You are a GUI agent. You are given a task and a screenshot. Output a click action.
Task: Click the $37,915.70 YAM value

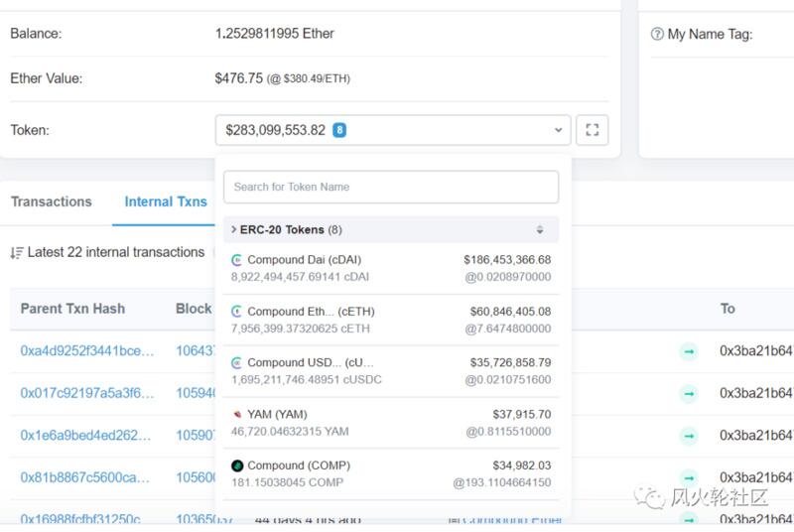click(522, 415)
